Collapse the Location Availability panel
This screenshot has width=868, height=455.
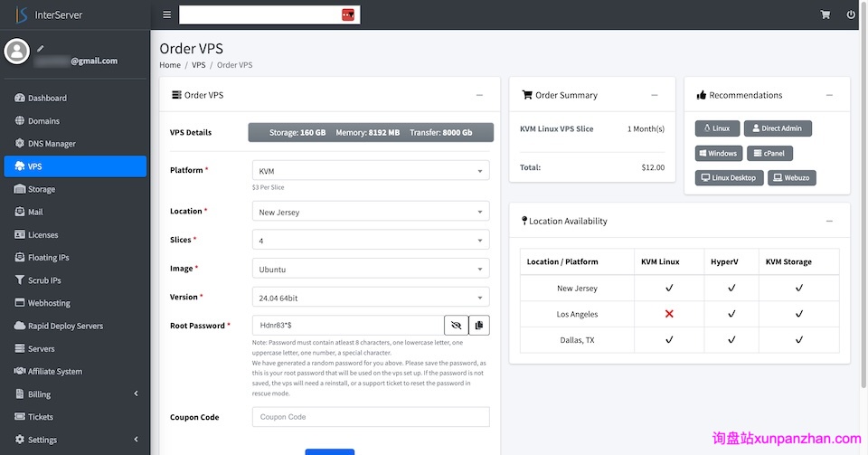click(x=829, y=221)
